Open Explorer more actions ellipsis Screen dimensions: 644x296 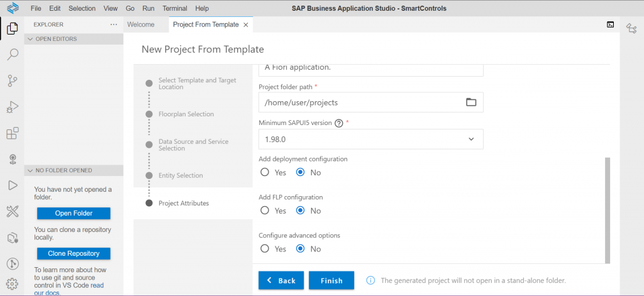click(x=114, y=25)
